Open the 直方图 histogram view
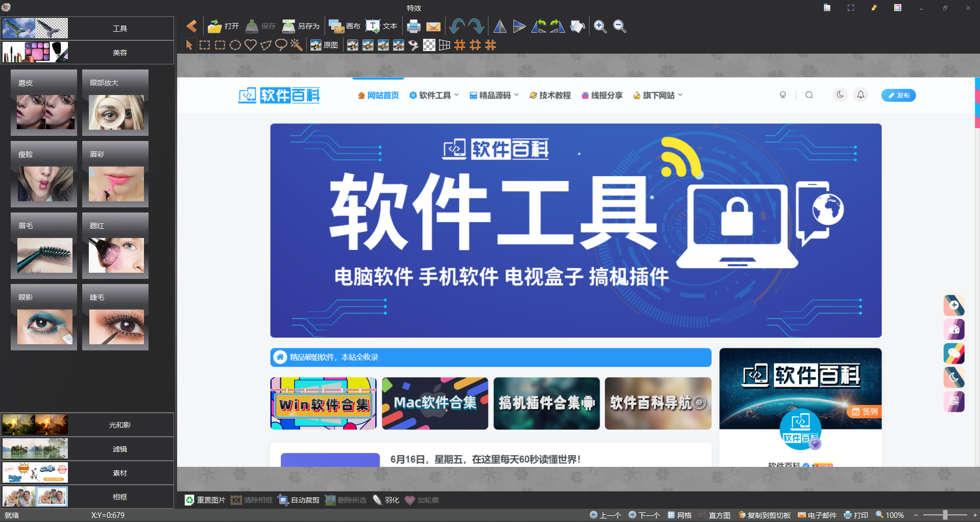This screenshot has height=522, width=980. [714, 515]
